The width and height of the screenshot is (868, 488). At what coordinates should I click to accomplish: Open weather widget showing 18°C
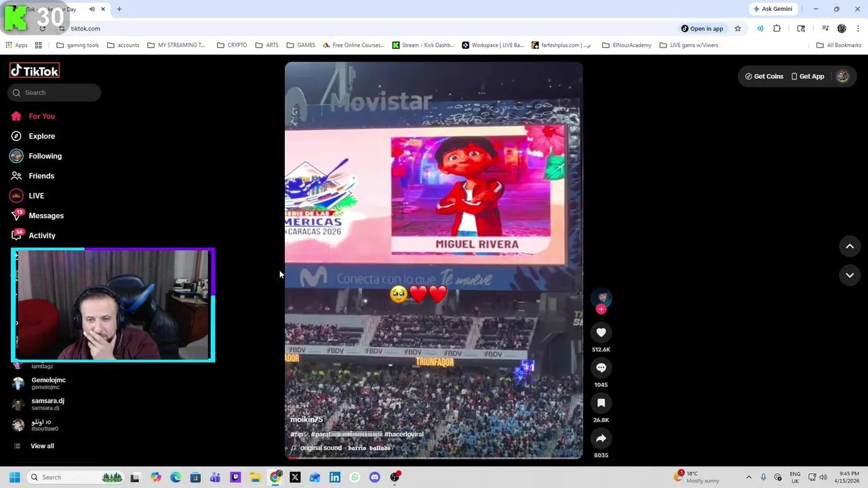tap(697, 477)
